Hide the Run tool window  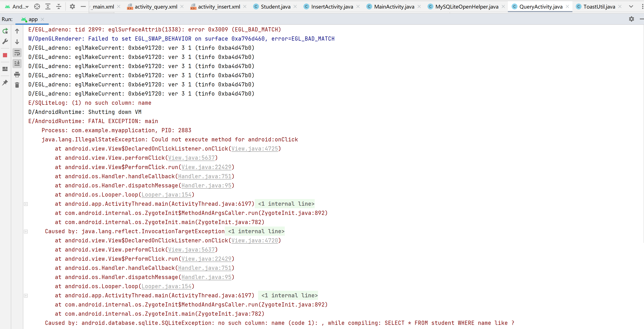click(x=642, y=19)
